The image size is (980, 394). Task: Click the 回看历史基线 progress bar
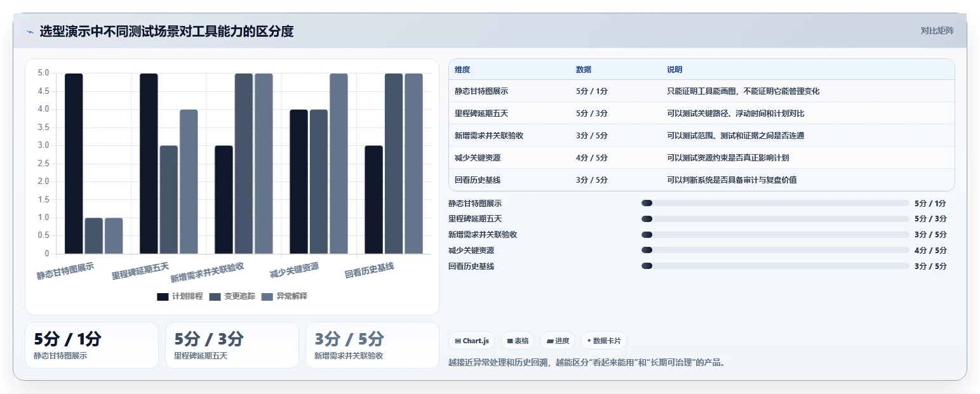(x=775, y=266)
